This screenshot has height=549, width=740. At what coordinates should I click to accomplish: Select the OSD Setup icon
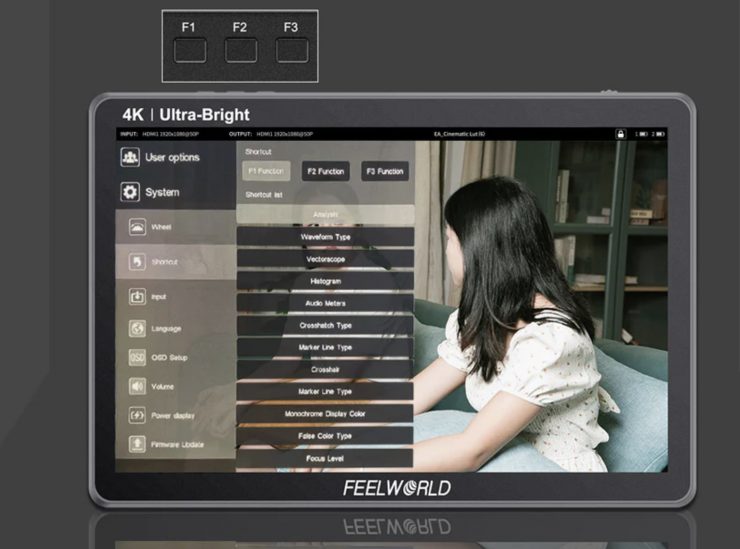point(137,357)
